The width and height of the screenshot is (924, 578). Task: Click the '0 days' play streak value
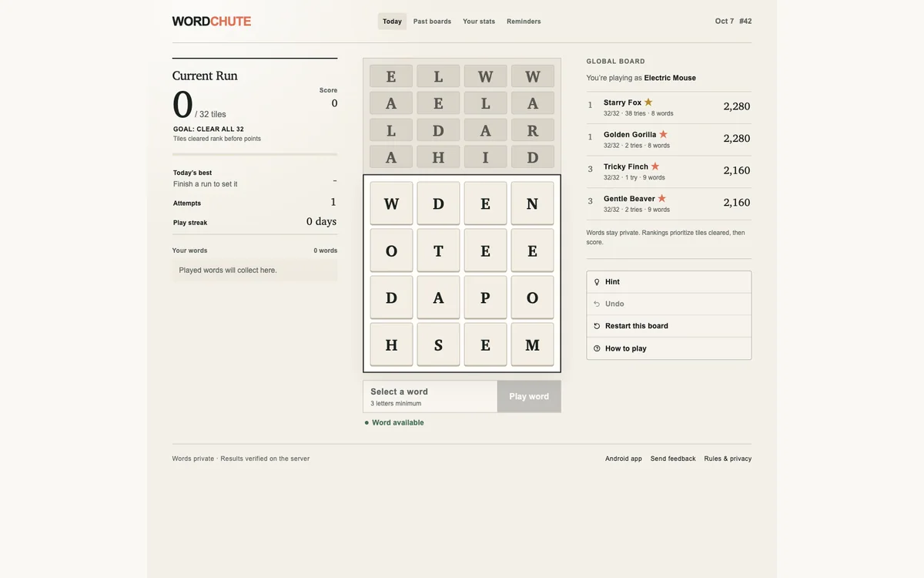pos(321,221)
